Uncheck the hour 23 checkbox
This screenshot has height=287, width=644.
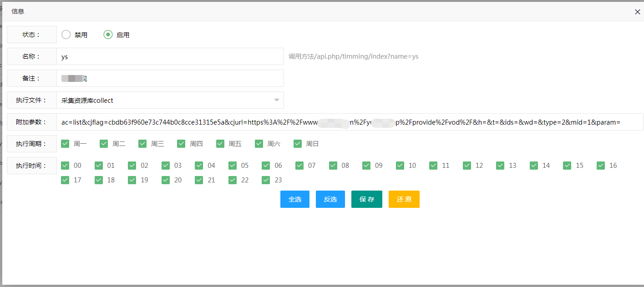click(x=266, y=180)
